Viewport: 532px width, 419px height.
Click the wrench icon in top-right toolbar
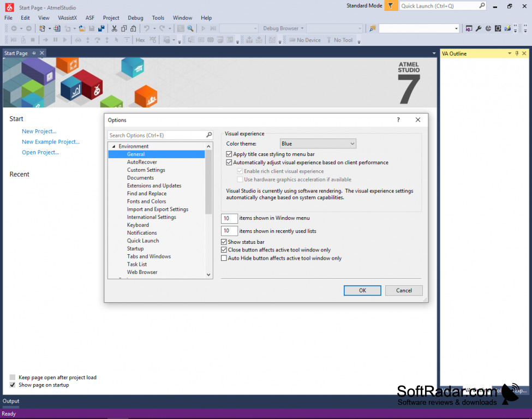pyautogui.click(x=479, y=28)
